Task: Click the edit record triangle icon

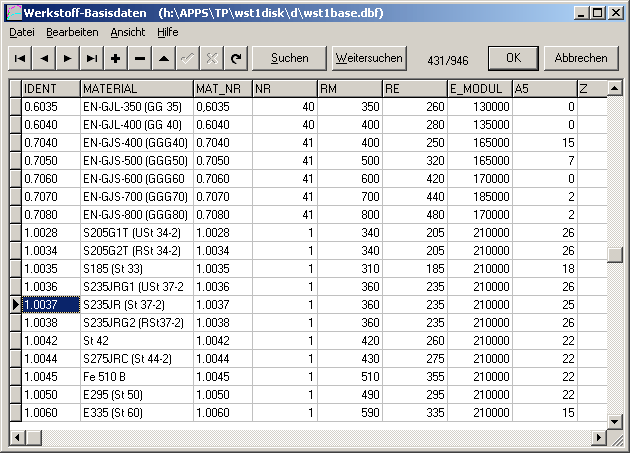Action: click(164, 59)
